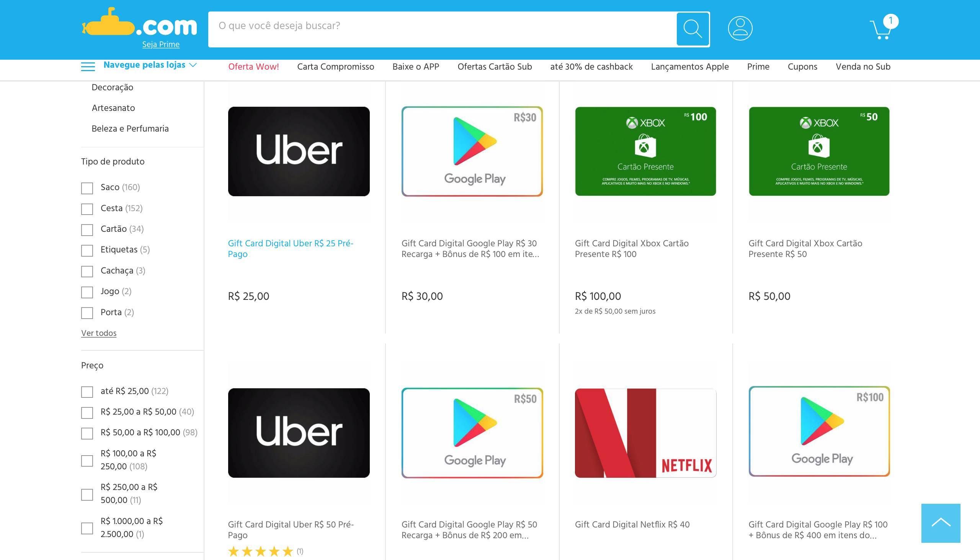This screenshot has width=980, height=560.
Task: Select the Beleza e Perfumaria category
Action: click(130, 129)
